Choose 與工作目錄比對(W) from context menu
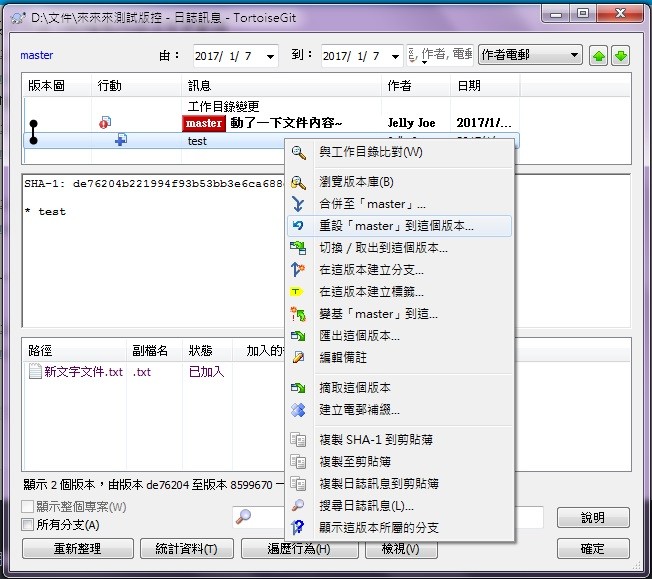 [400, 152]
